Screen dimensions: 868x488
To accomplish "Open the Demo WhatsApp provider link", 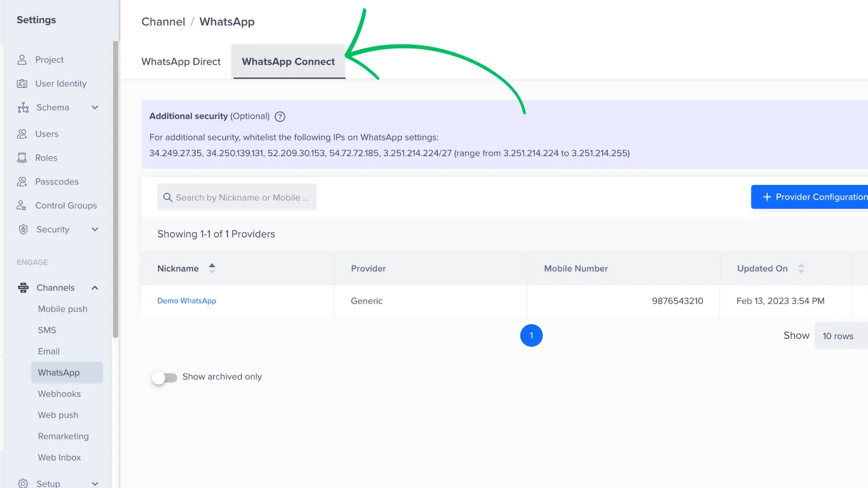I will pos(187,301).
